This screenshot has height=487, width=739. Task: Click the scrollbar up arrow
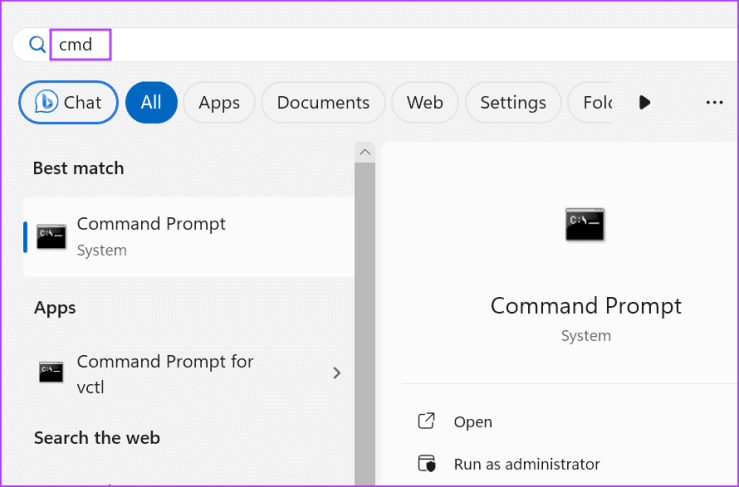coord(364,152)
